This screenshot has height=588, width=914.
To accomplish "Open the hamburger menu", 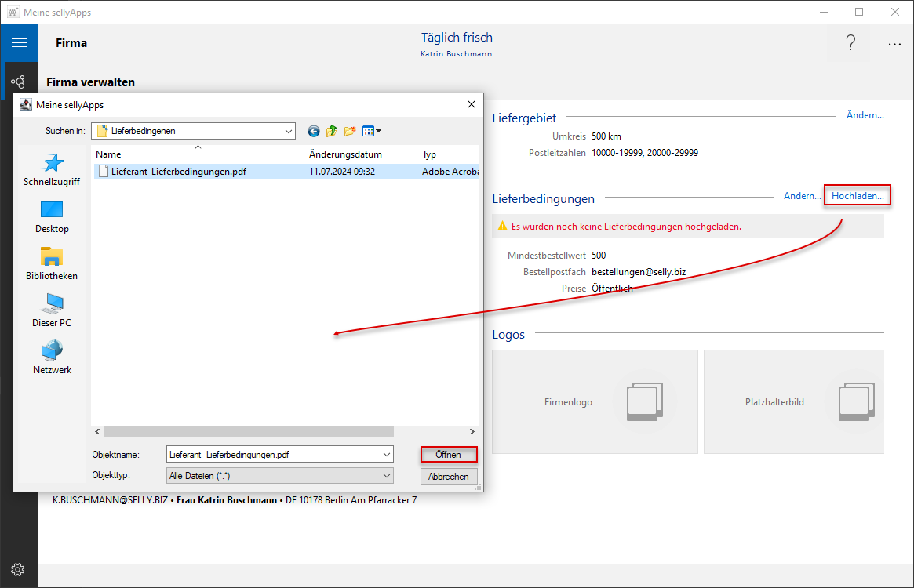I will click(19, 43).
